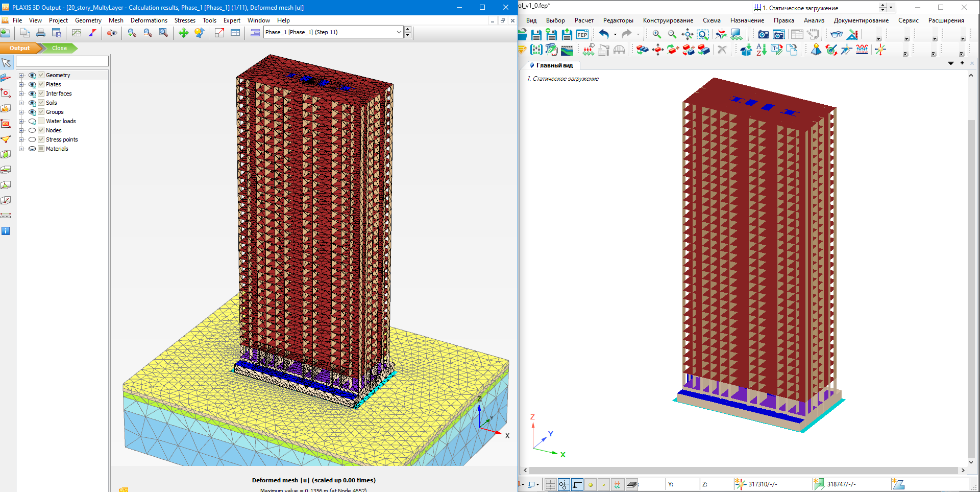This screenshot has width=980, height=492.
Task: Toggle the Geometry checkbox in the tree
Action: (x=41, y=75)
